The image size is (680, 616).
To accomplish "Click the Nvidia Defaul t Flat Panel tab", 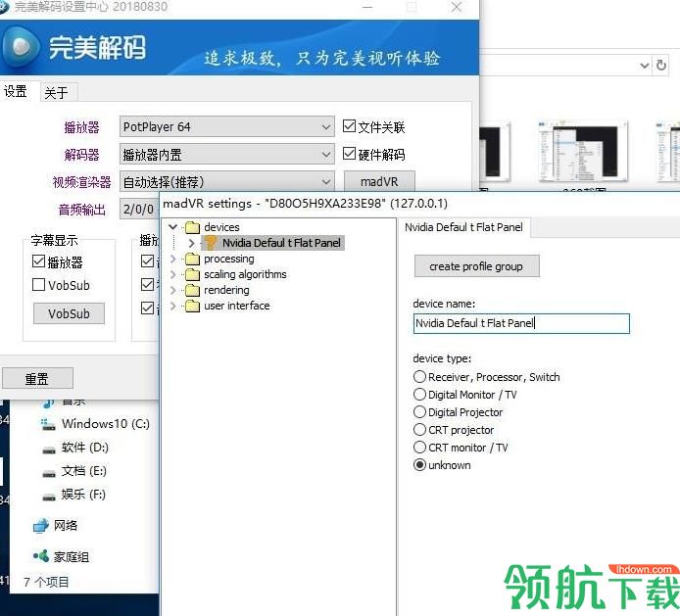I will pyautogui.click(x=464, y=227).
